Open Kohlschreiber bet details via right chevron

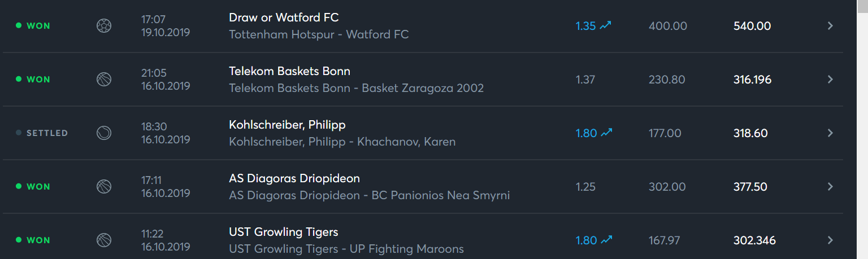830,133
